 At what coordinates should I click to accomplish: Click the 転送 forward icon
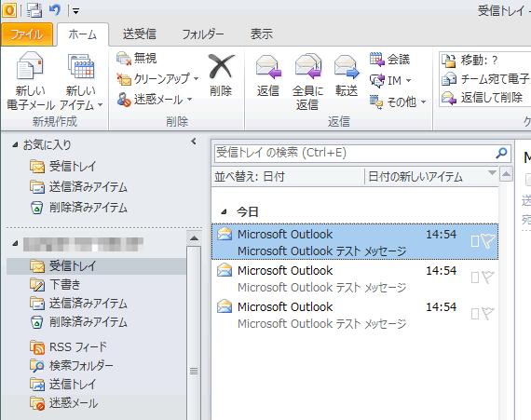(x=347, y=66)
